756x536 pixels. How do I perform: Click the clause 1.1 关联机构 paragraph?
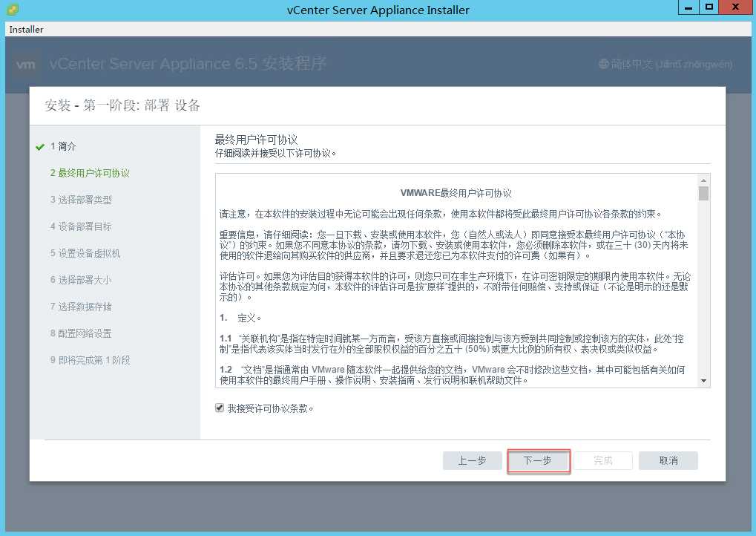click(452, 344)
